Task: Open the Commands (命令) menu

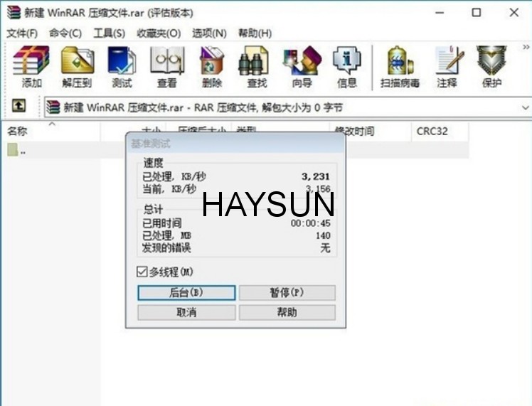Action: point(65,33)
